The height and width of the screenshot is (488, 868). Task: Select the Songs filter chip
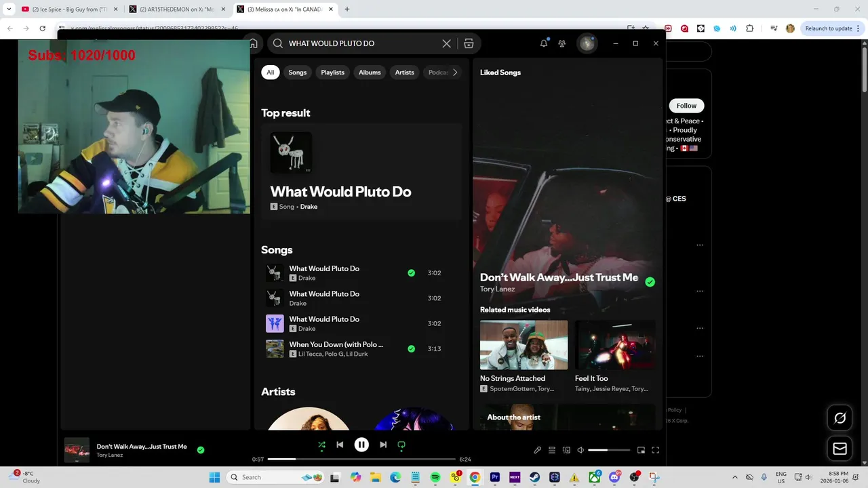click(x=298, y=73)
